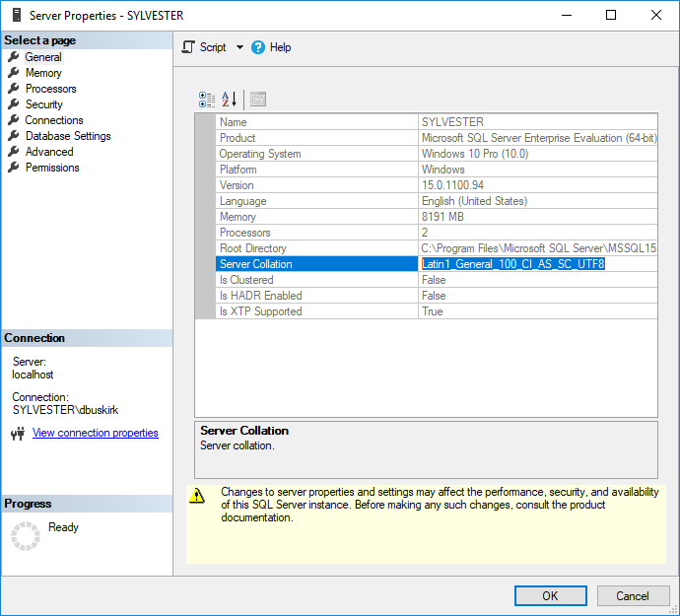Click the wrench icon beside Security
This screenshot has width=680, height=616.
click(x=14, y=104)
